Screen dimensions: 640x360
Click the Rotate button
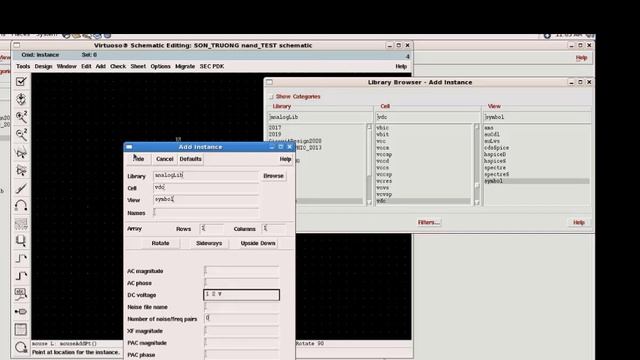click(160, 243)
